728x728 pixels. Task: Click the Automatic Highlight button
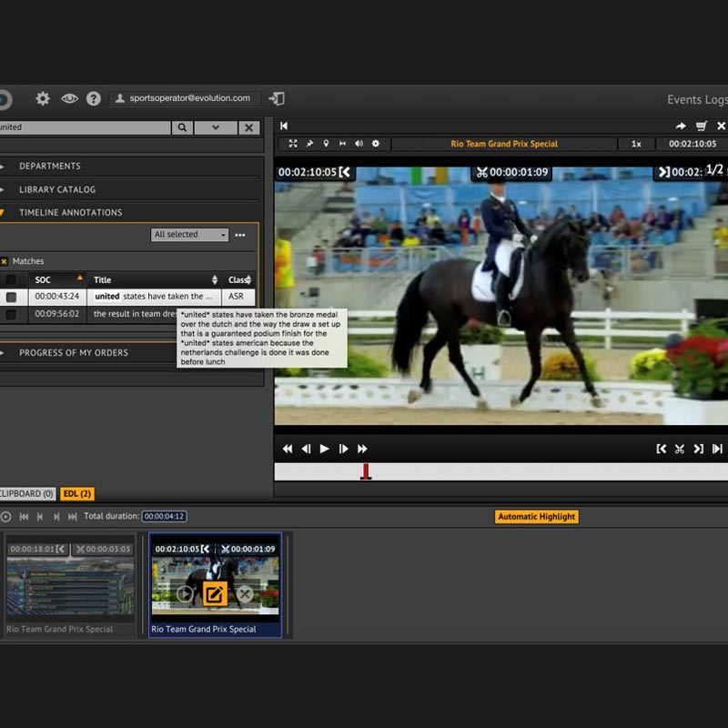[x=537, y=517]
